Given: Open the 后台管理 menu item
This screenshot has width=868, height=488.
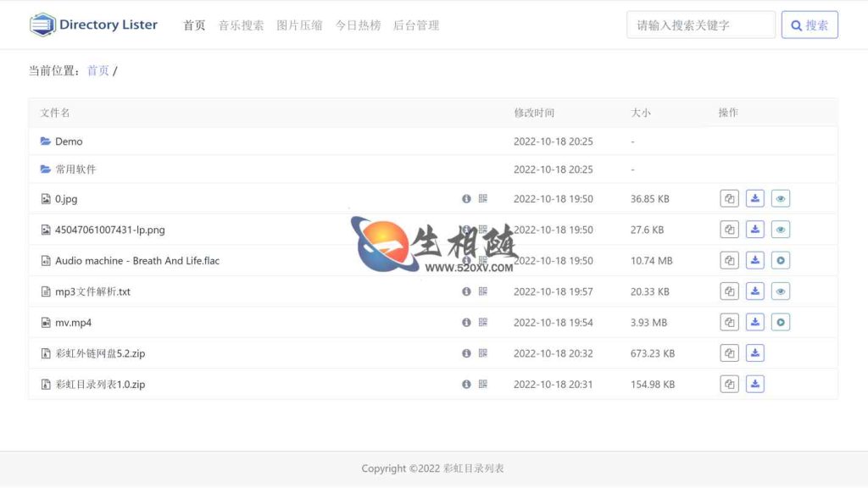Looking at the screenshot, I should (415, 25).
